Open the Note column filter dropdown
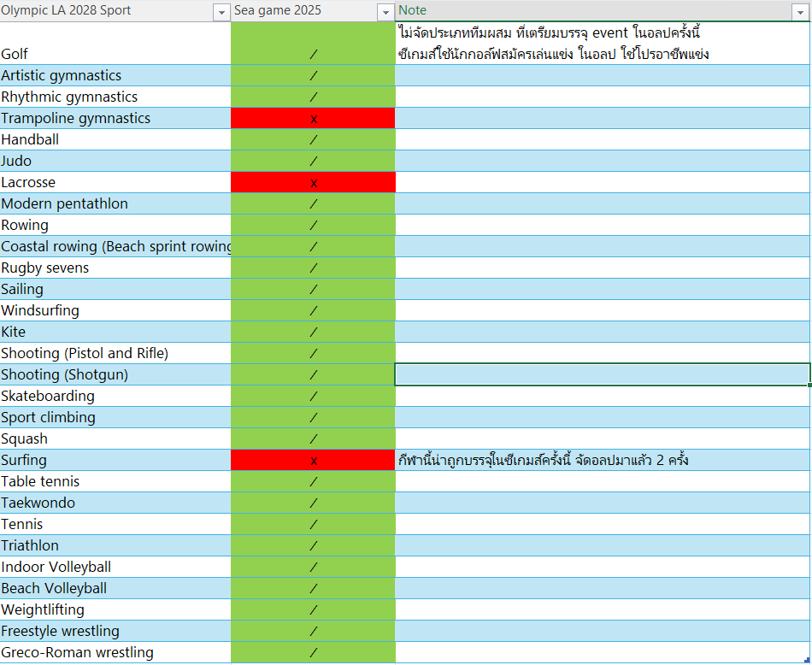Screen dimensions: 812x665 click(799, 13)
